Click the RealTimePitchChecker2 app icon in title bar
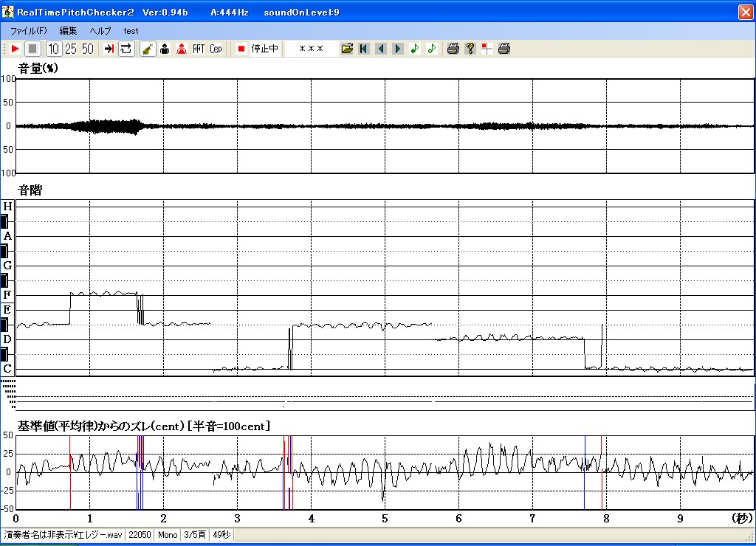Screen dimensions: 756x546 [7, 12]
